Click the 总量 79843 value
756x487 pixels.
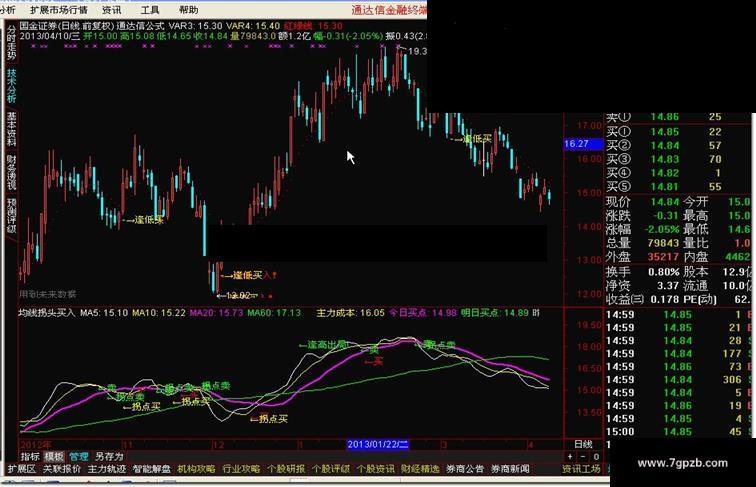pos(663,243)
